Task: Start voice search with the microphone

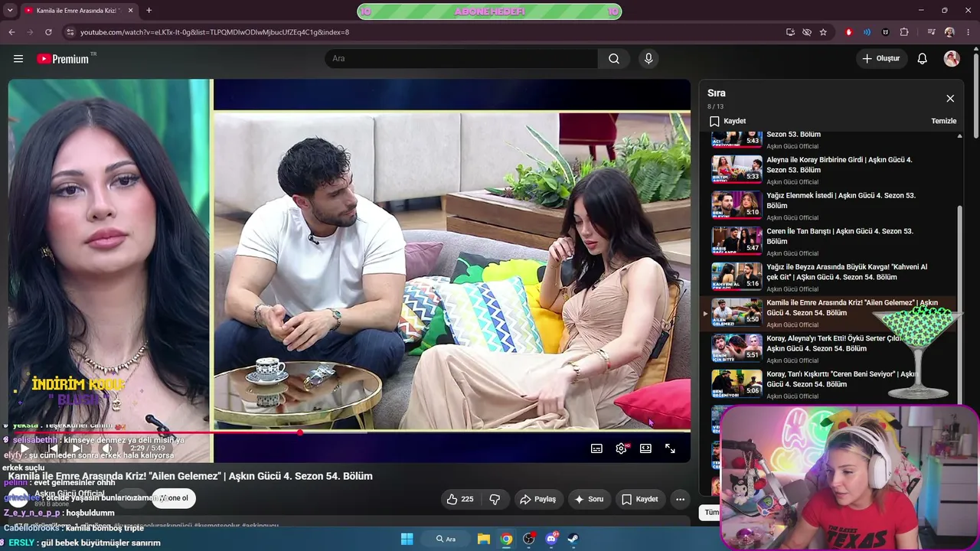Action: coord(648,59)
